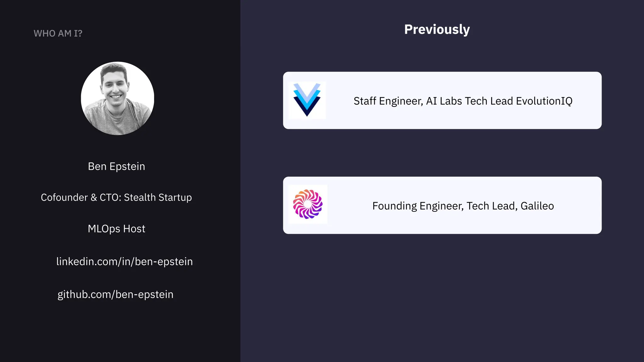Click the Galileo pink swirl logo

pyautogui.click(x=308, y=204)
